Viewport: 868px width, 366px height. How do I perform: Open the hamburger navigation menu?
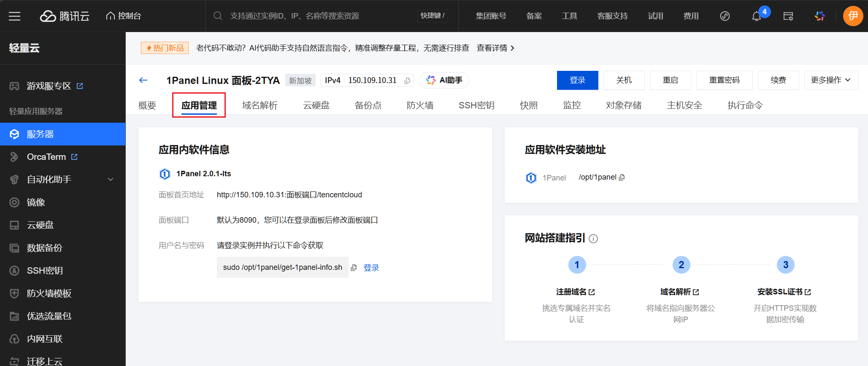15,16
